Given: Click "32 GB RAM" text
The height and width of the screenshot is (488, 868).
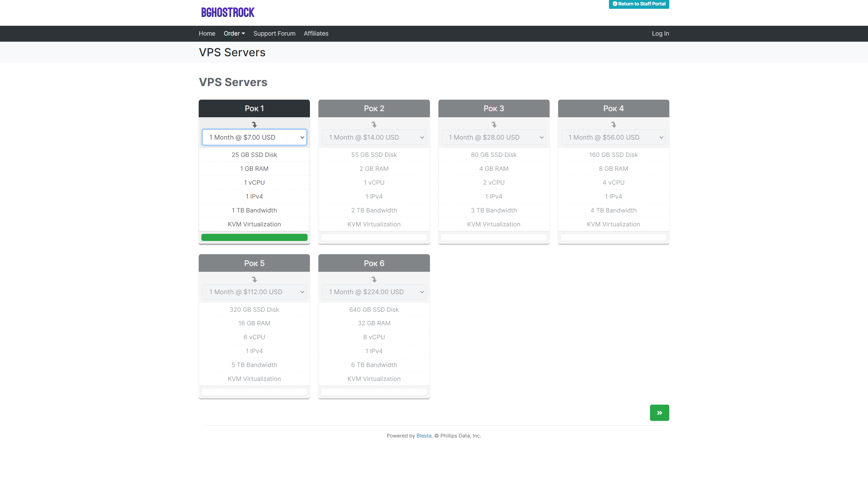Looking at the screenshot, I should click(374, 323).
